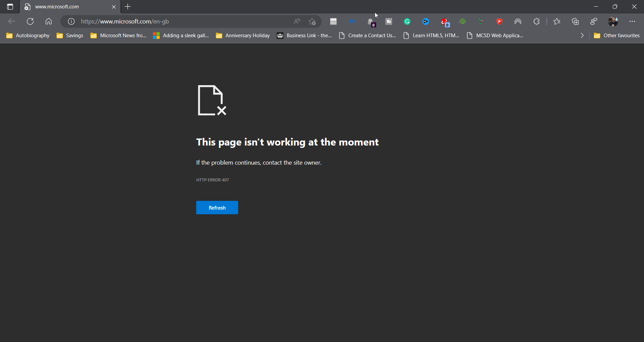Open a new tab

click(x=128, y=7)
